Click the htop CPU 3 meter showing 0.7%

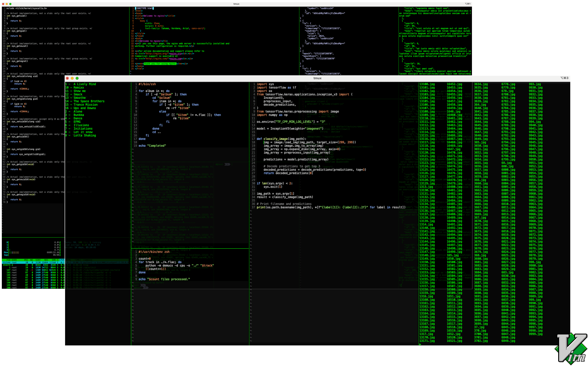tap(33, 250)
